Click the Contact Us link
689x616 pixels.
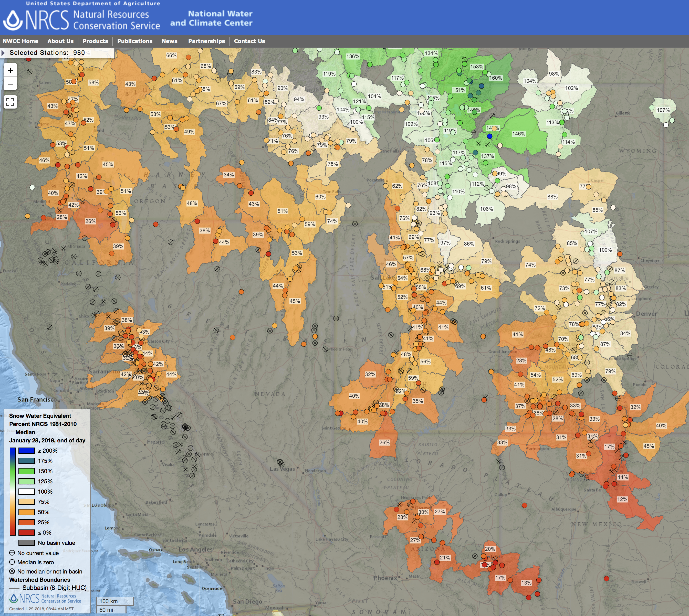(249, 41)
